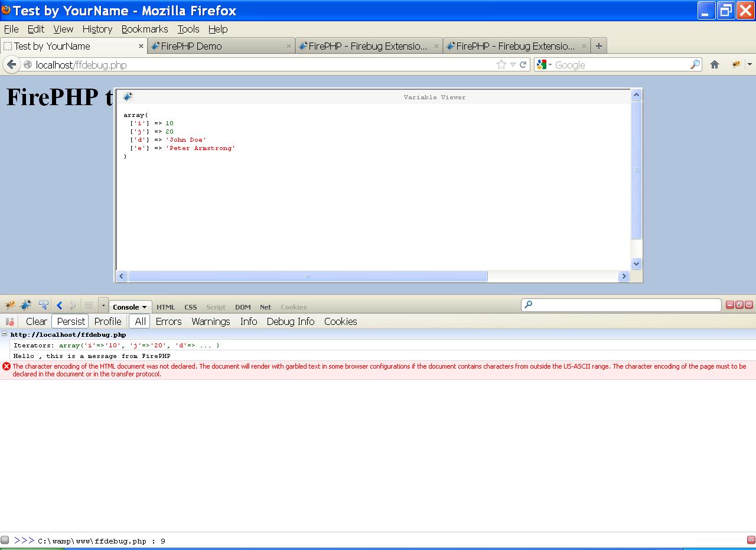Close the Test by YourName tab
Screen dimensions: 756x550
coord(141,45)
